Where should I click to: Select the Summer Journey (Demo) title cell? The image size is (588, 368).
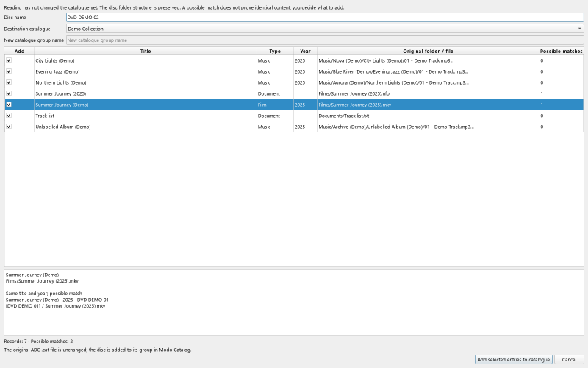click(146, 105)
